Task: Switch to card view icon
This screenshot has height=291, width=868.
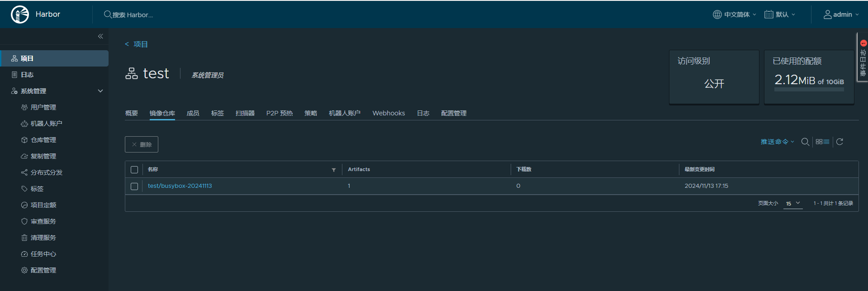Action: (x=819, y=142)
